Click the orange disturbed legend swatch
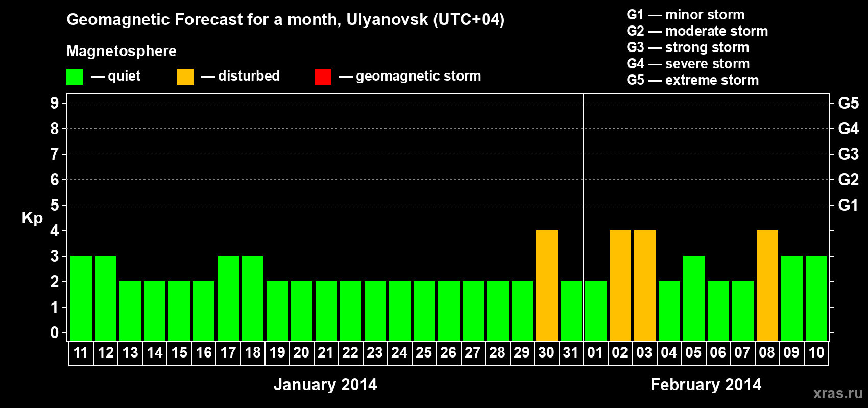 185,77
